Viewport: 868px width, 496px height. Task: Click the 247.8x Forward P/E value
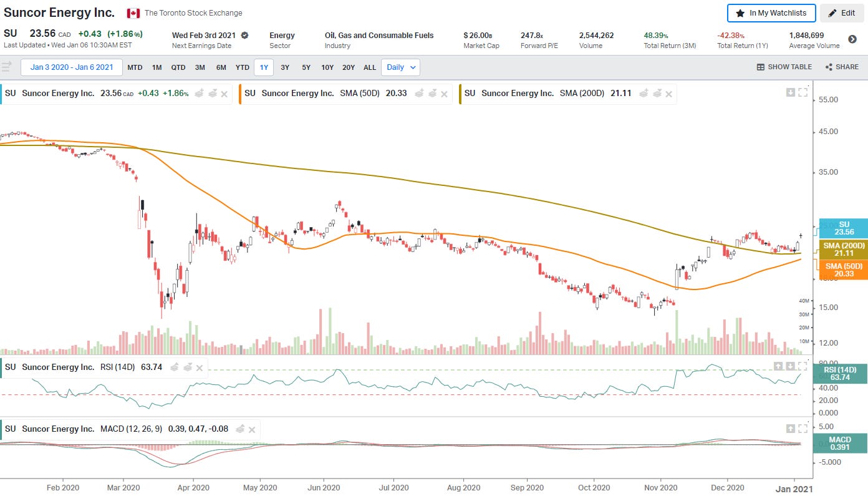point(532,36)
